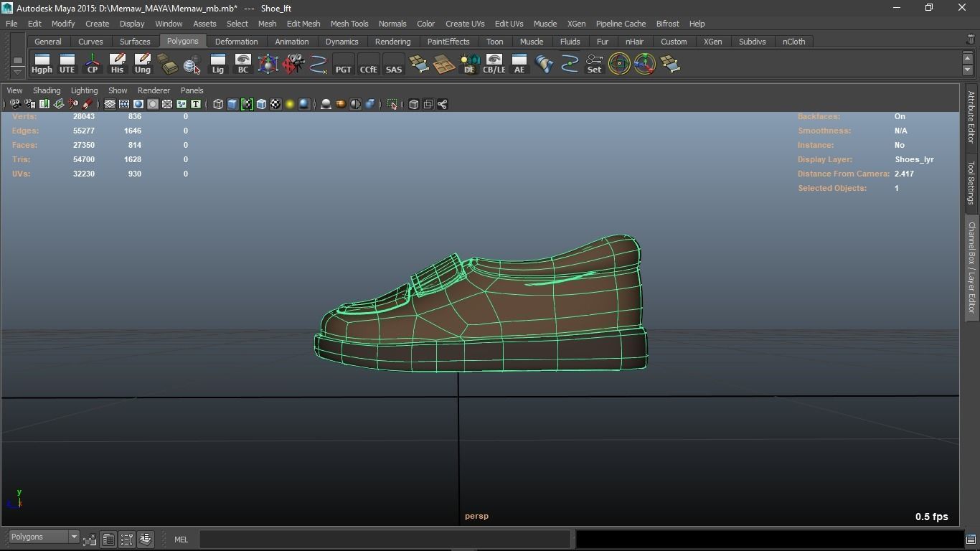Open the AE attribute editor shelf icon
Image resolution: width=980 pixels, height=551 pixels.
click(519, 64)
